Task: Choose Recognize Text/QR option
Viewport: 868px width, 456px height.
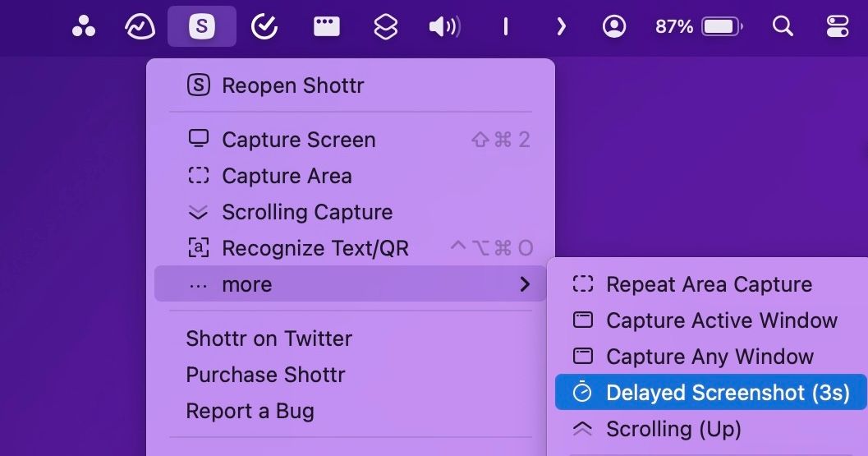Action: coord(315,248)
